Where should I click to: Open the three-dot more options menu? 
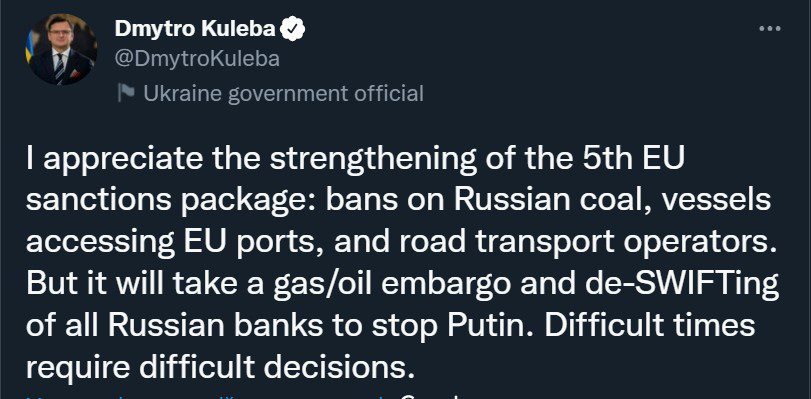(769, 29)
